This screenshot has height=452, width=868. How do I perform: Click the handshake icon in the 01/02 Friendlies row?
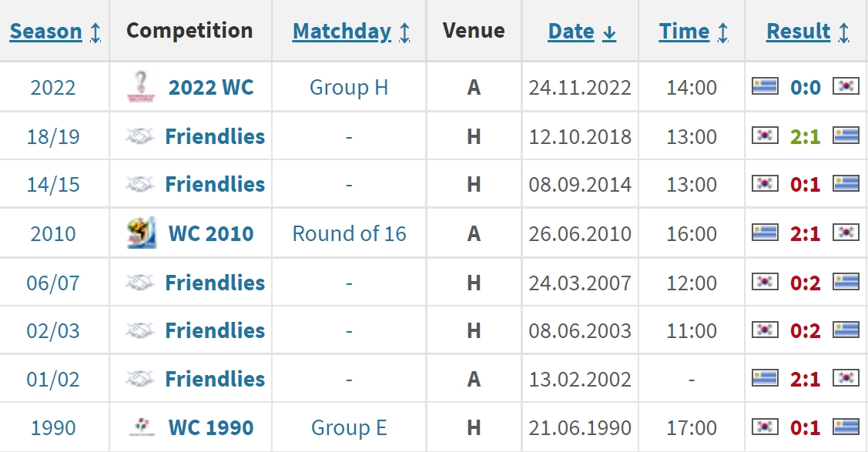pos(139,379)
